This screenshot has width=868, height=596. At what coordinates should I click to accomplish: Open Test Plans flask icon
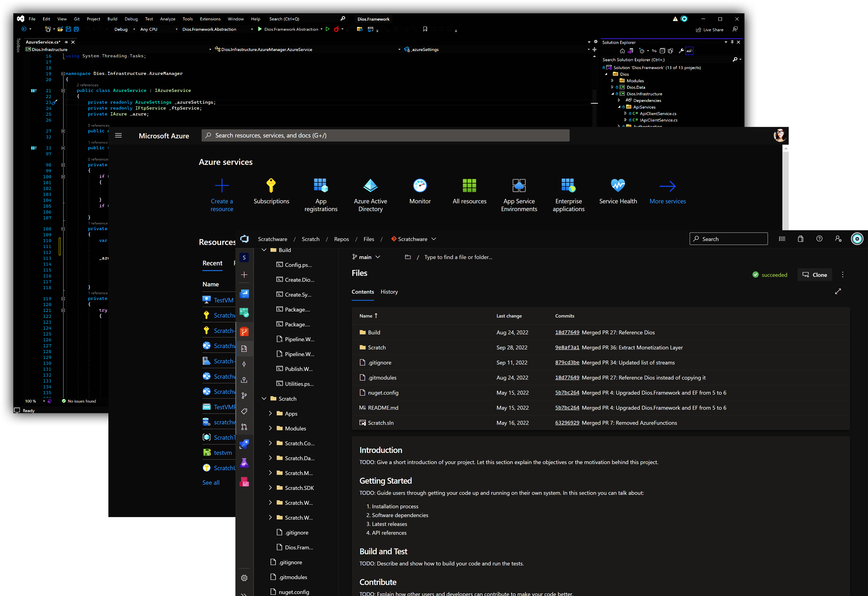pos(244,463)
